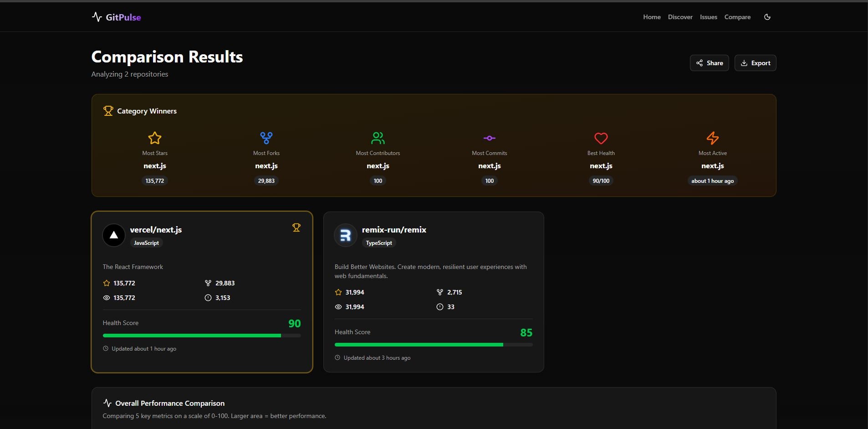
Task: Click the Most Contributors people icon
Action: [378, 138]
